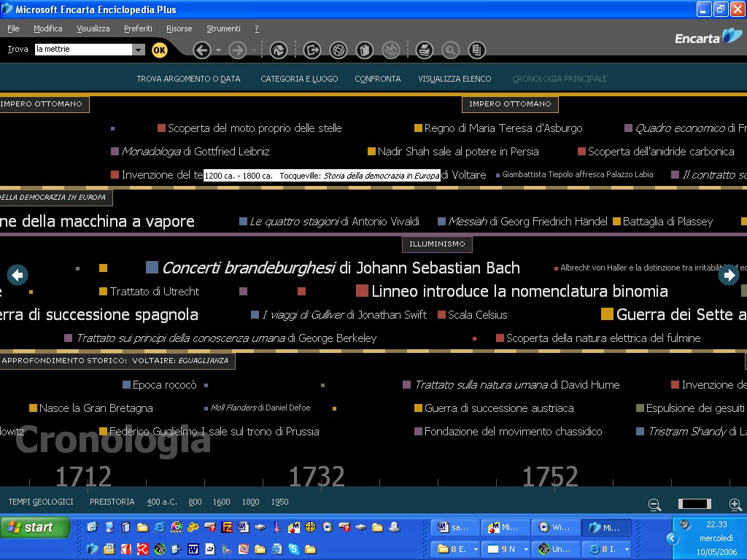Open Linneo introduce la nomenclatura binomia event

pos(512,291)
